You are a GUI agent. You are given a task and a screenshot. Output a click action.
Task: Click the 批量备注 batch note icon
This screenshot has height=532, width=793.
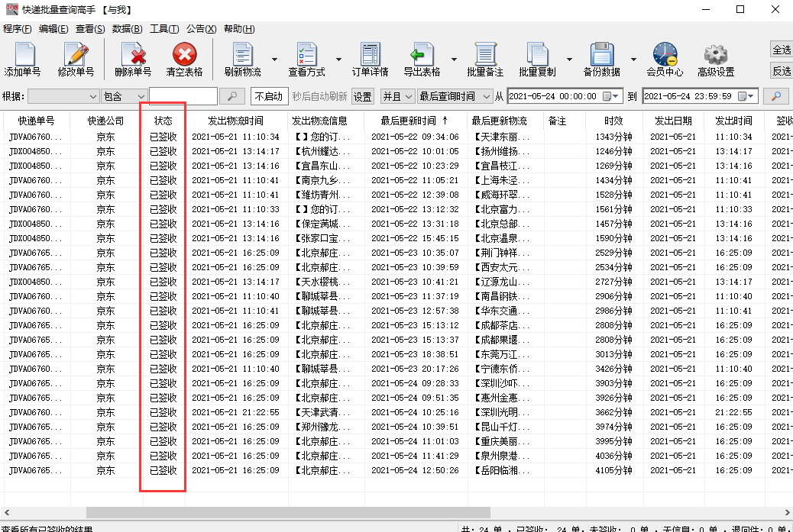pos(484,59)
